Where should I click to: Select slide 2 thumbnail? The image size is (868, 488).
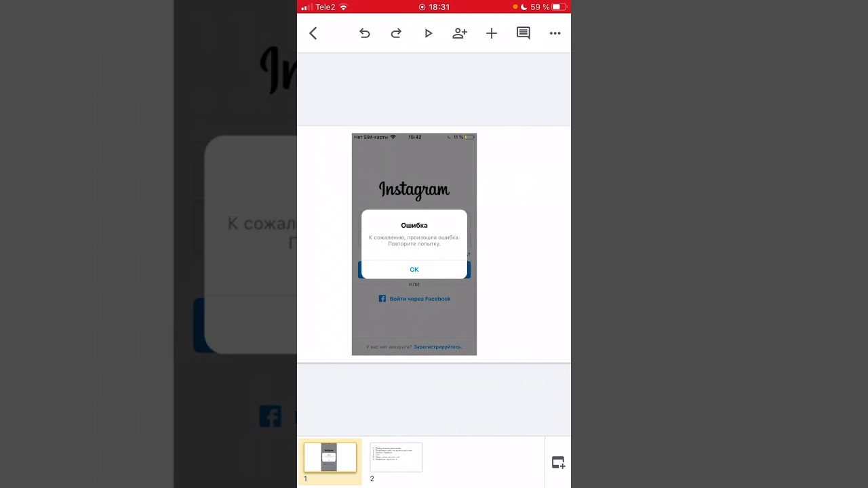pos(396,457)
